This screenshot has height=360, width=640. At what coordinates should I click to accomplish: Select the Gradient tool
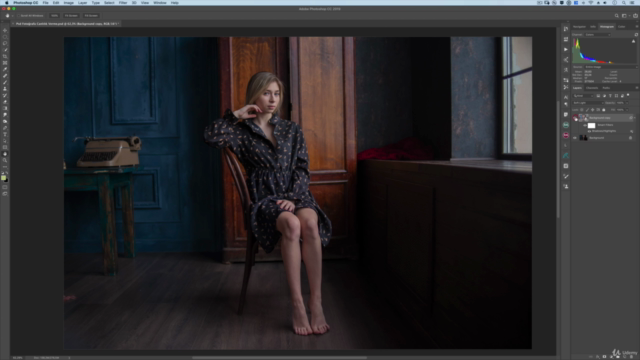point(5,109)
